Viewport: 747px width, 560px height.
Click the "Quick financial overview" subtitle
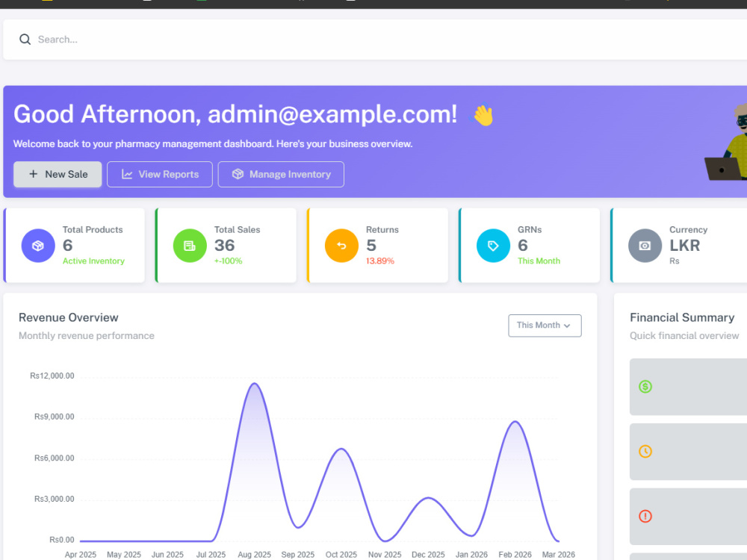tap(684, 336)
